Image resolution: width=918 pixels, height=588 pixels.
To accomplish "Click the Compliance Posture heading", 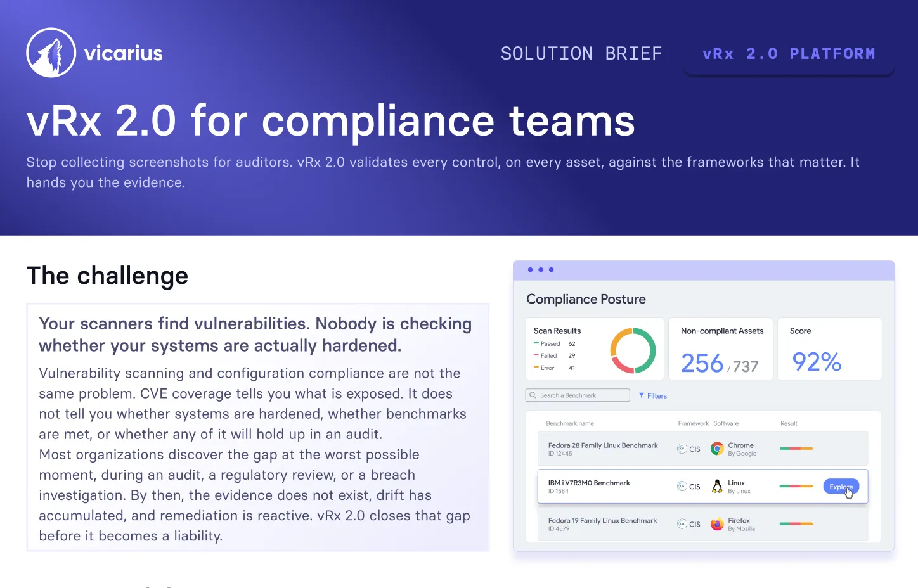I will click(586, 299).
